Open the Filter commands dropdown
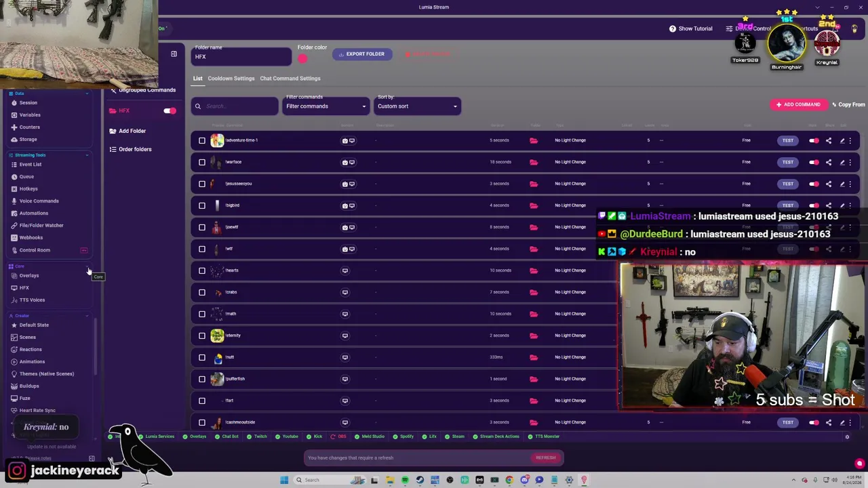Screen dimensions: 868x488 point(326,106)
